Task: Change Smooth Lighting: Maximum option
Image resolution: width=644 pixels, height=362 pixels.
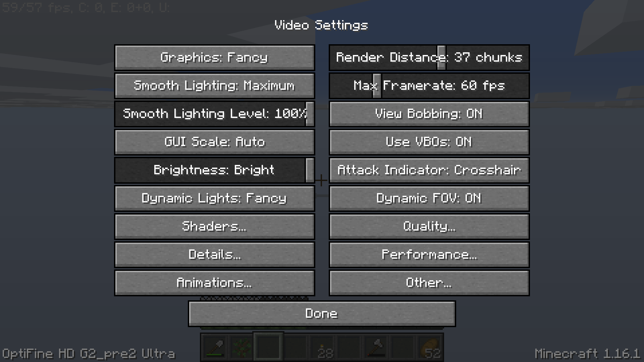Action: (x=215, y=86)
